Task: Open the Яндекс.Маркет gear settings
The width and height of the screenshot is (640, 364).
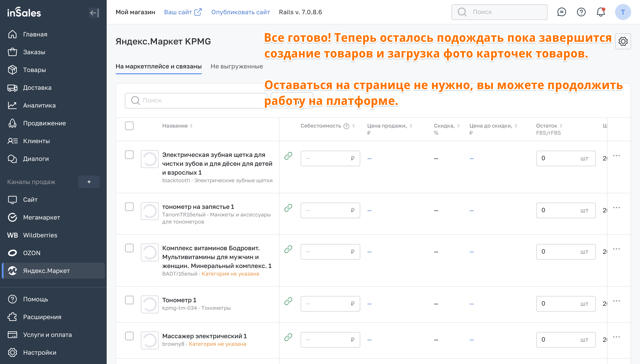Action: coord(623,41)
